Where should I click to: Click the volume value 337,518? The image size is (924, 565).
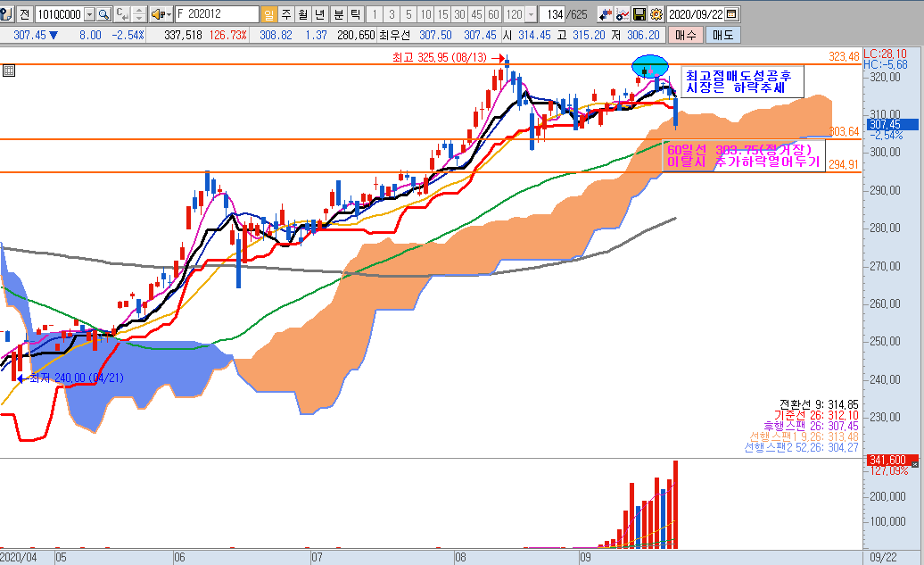(x=183, y=36)
